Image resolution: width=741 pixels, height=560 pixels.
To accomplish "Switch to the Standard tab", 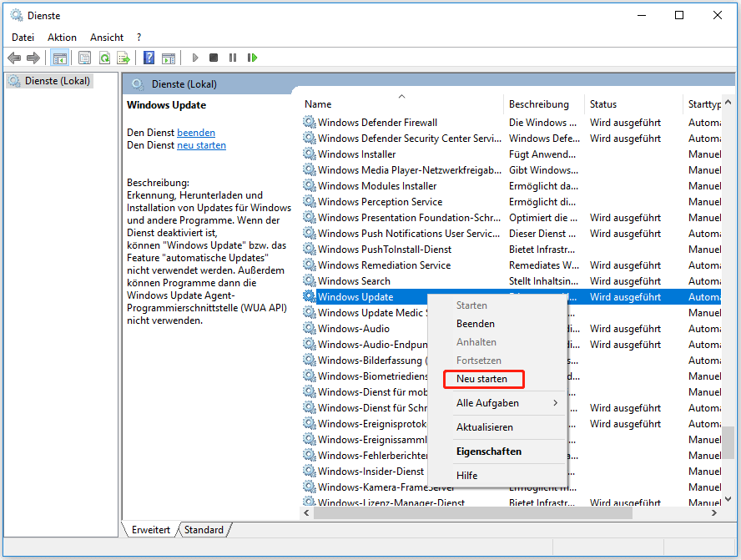I will click(x=204, y=530).
